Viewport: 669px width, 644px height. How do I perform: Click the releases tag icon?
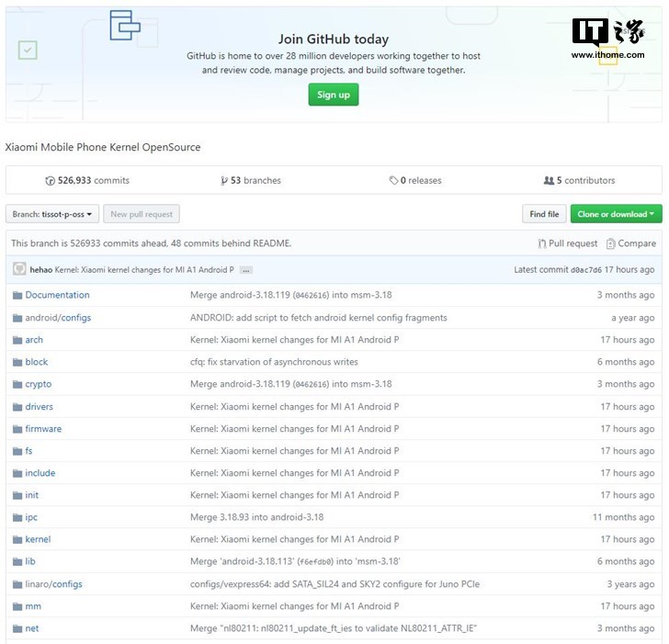point(393,180)
